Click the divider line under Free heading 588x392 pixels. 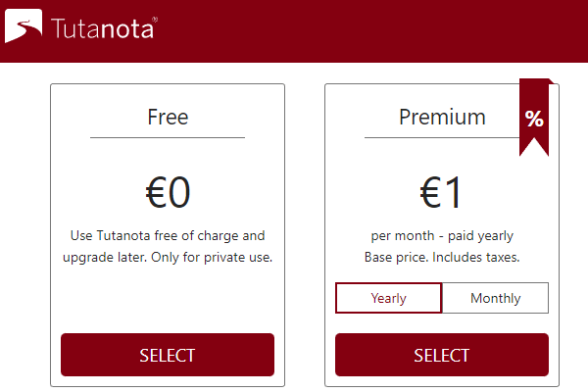point(168,137)
